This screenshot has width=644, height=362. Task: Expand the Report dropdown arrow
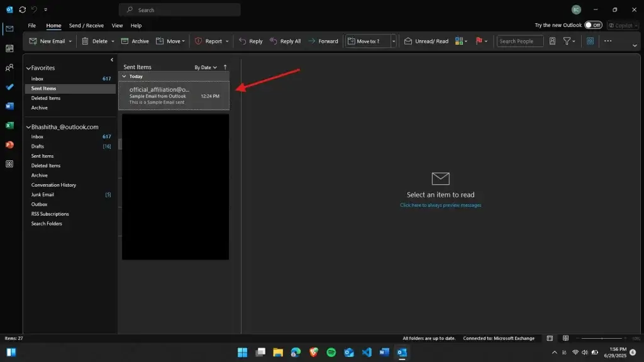coord(227,41)
